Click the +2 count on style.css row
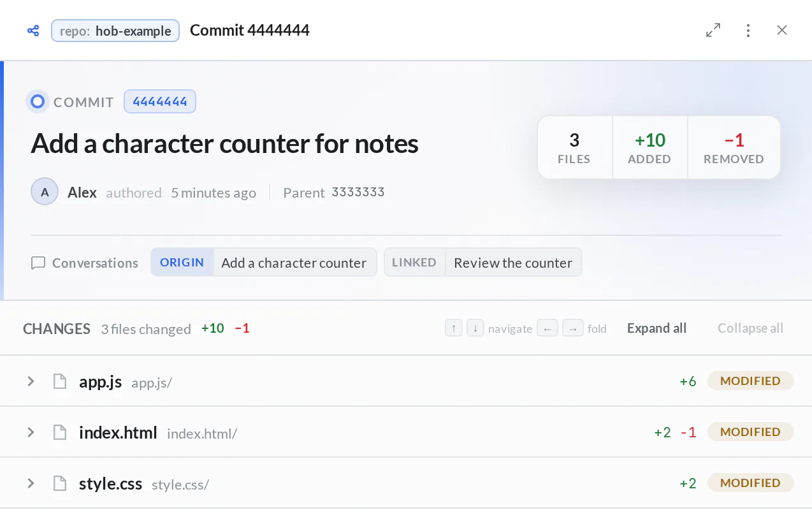The image size is (812, 524). pos(688,483)
